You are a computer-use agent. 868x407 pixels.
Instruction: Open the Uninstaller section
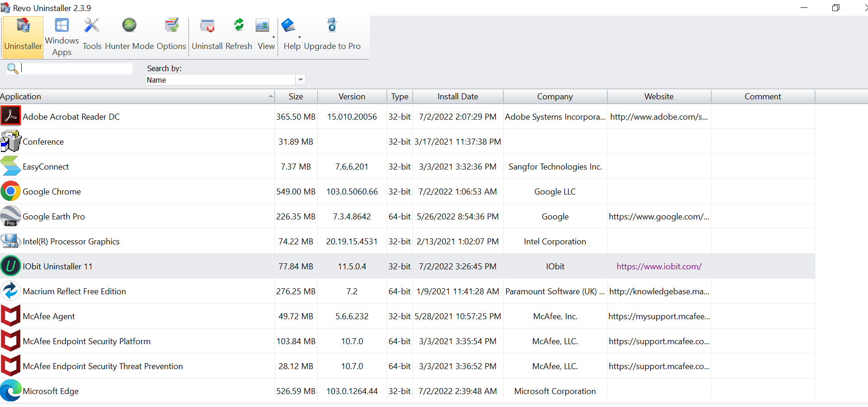point(23,37)
